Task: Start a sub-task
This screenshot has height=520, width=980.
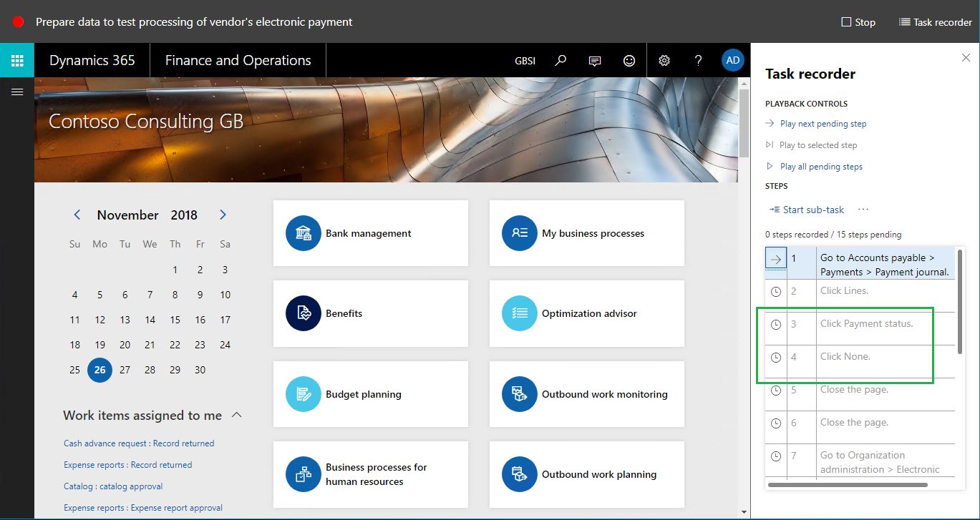Action: pos(807,210)
